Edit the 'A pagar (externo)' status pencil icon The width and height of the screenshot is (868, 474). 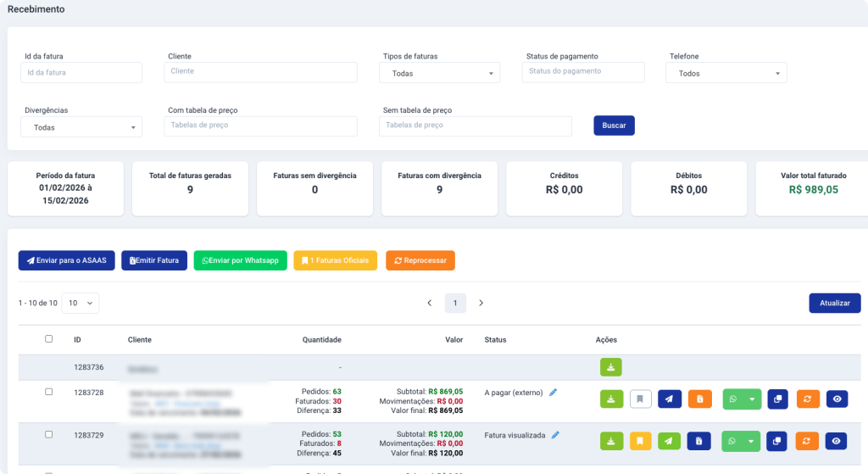[x=554, y=393]
